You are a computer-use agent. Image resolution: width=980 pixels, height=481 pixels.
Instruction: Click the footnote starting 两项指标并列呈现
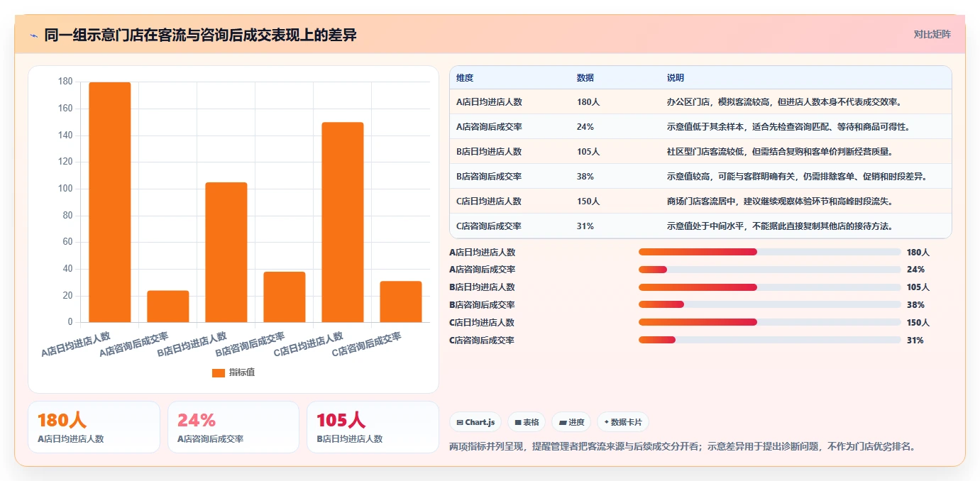(683, 447)
